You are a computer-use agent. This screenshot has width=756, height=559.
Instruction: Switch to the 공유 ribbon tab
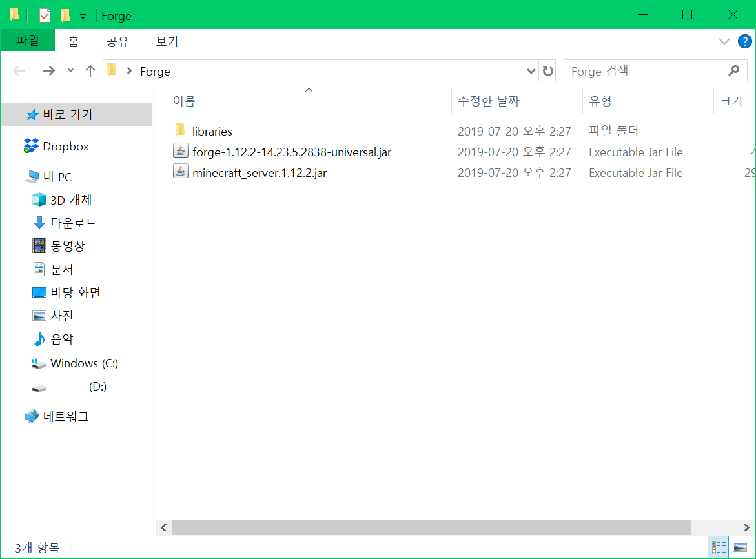click(117, 41)
